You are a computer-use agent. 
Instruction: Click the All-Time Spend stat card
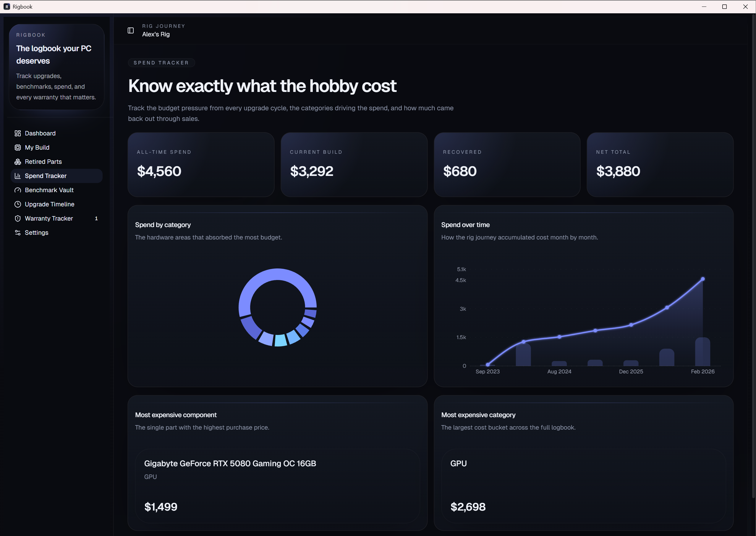(x=201, y=164)
